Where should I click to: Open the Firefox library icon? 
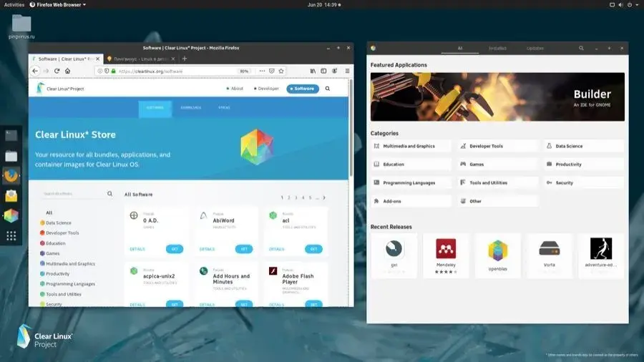313,71
